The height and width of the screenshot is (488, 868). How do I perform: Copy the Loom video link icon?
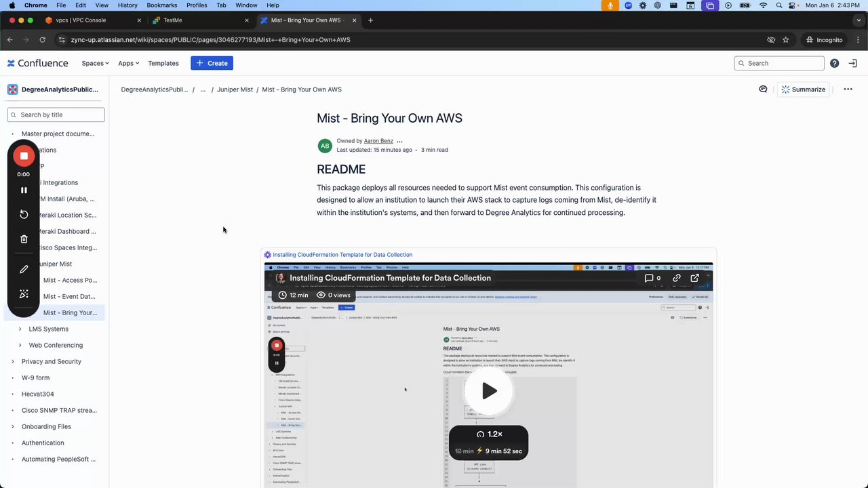point(677,278)
